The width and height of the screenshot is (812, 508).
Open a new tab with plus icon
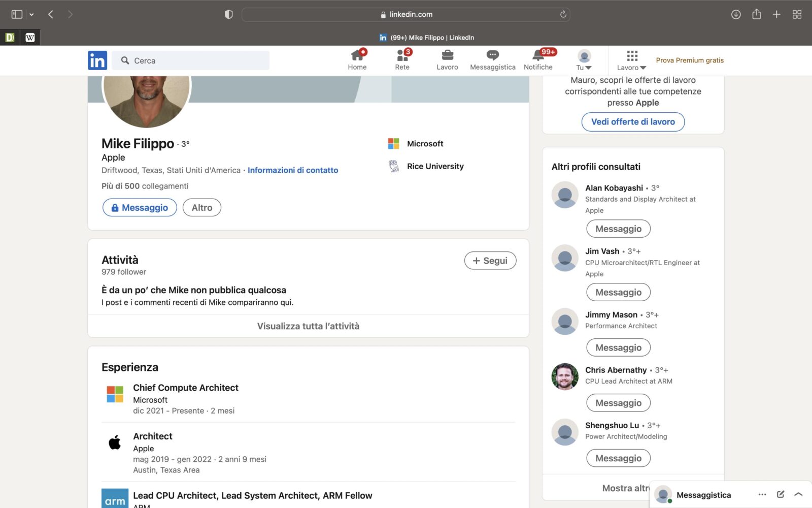click(776, 14)
